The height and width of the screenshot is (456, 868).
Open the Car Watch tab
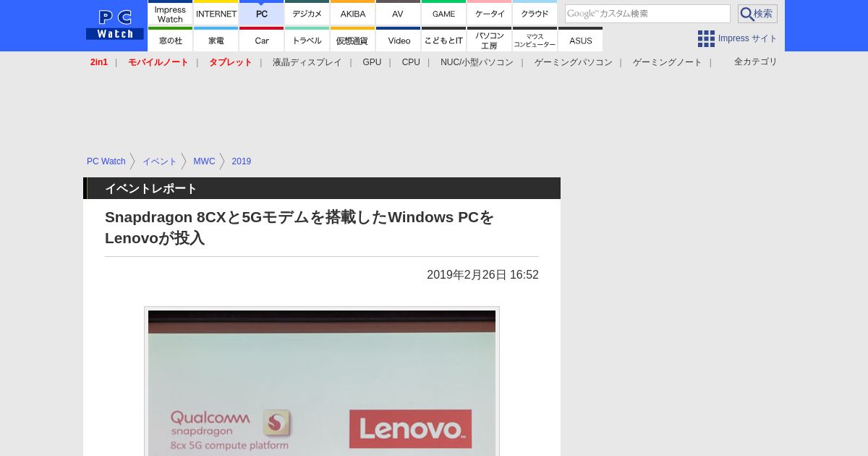(x=262, y=40)
